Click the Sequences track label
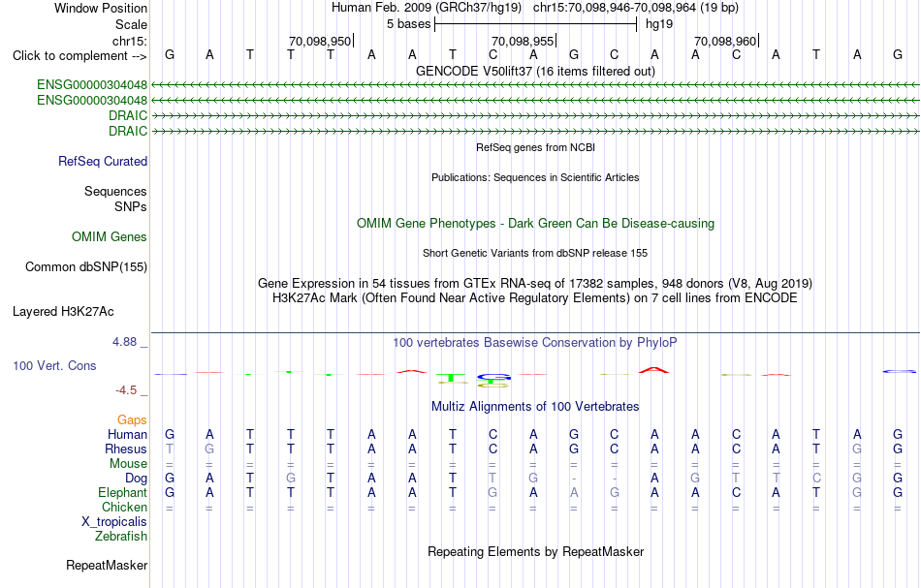 (115, 191)
